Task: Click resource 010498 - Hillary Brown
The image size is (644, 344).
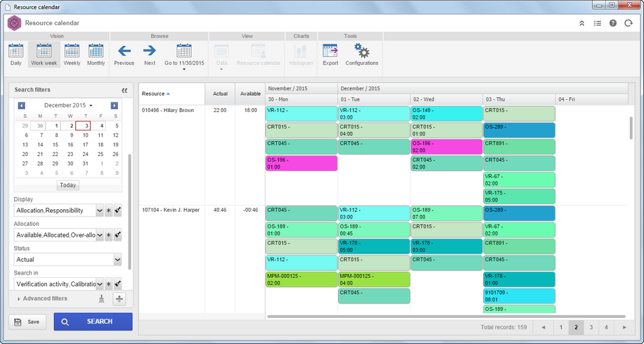Action: point(168,110)
